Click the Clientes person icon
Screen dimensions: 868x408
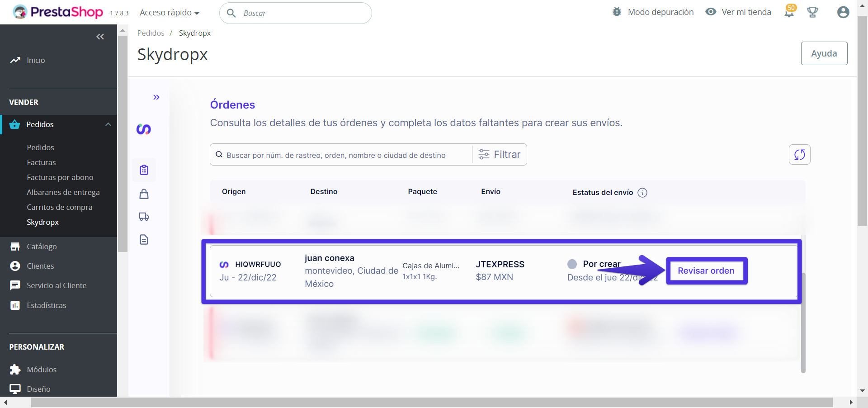click(15, 266)
